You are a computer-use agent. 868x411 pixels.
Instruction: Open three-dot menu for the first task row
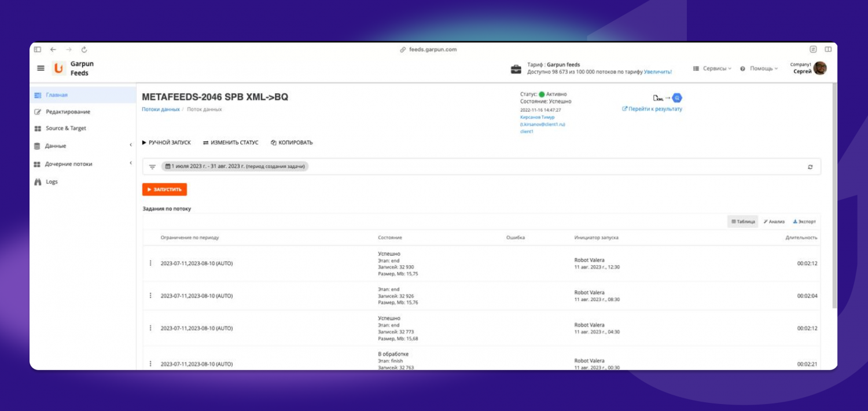click(x=150, y=263)
